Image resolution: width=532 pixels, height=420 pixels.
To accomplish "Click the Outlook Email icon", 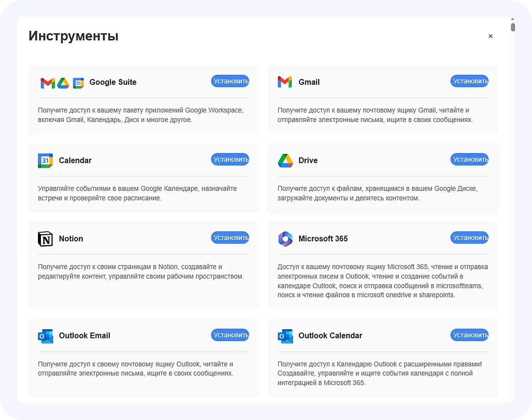I will pos(45,336).
